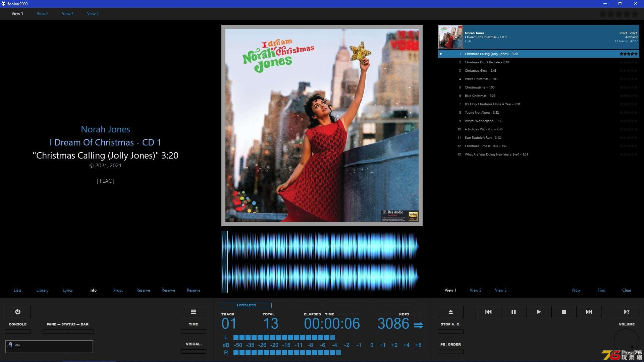
Task: Click the elapsed time display 00:00:06
Action: 332,323
